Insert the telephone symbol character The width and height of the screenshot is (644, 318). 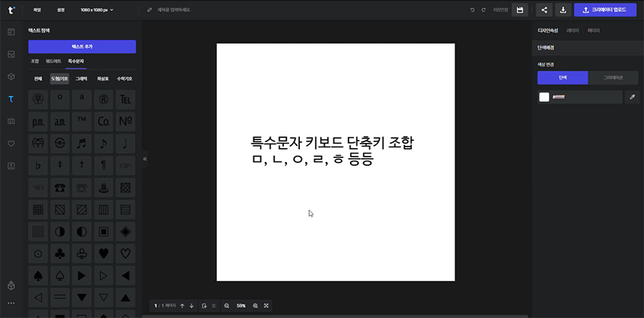pyautogui.click(x=60, y=188)
